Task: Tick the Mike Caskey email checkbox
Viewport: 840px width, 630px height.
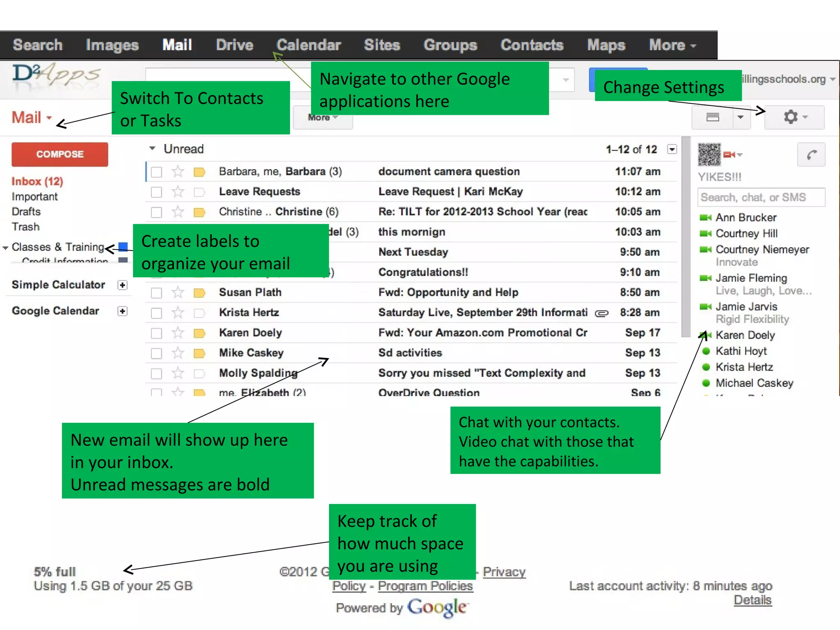Action: pyautogui.click(x=156, y=353)
